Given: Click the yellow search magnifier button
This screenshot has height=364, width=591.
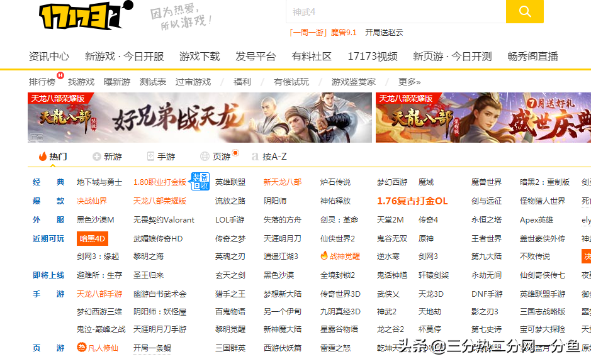Looking at the screenshot, I should coord(525,11).
